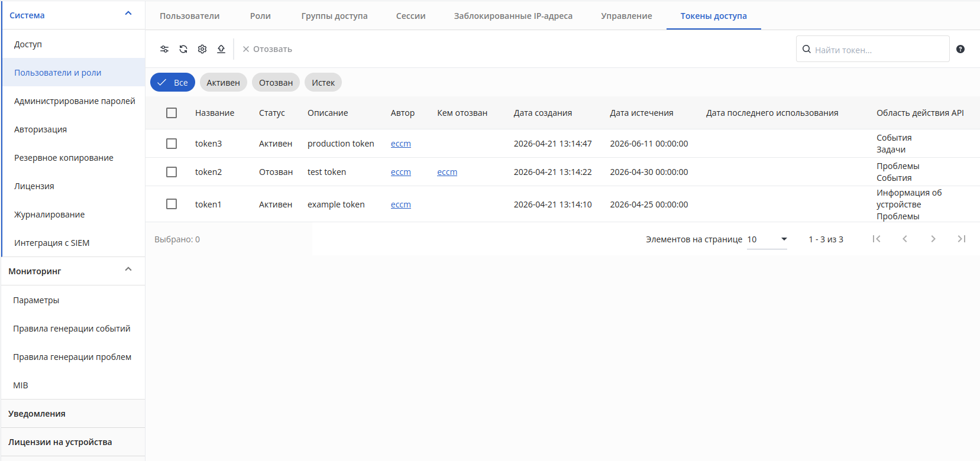Image resolution: width=980 pixels, height=461 pixels.
Task: Jump to the first page arrow
Action: pos(876,239)
